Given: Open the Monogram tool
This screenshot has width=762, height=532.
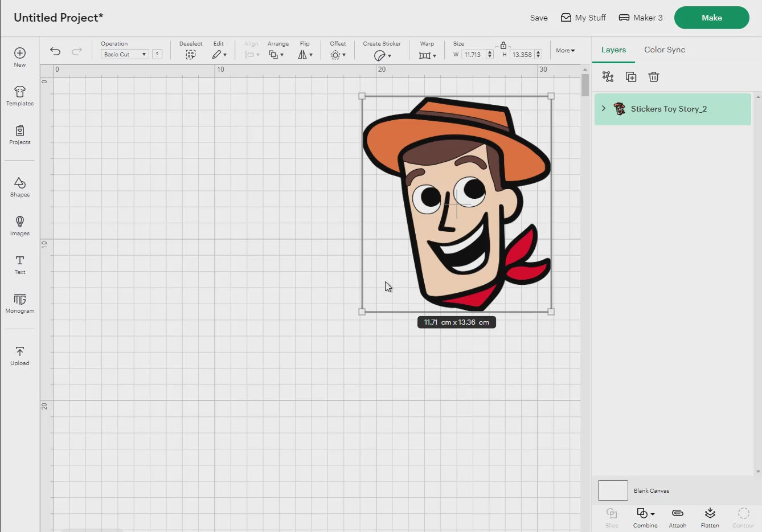Looking at the screenshot, I should 20,303.
